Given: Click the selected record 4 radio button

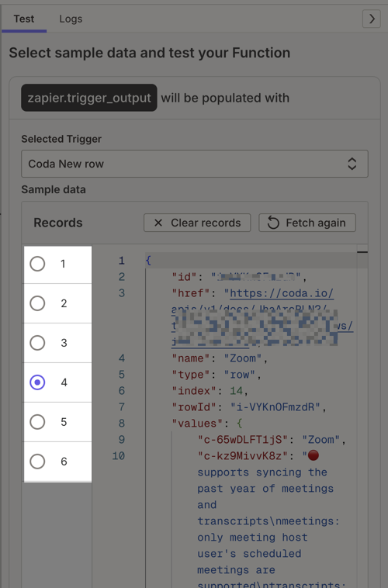Looking at the screenshot, I should [37, 382].
